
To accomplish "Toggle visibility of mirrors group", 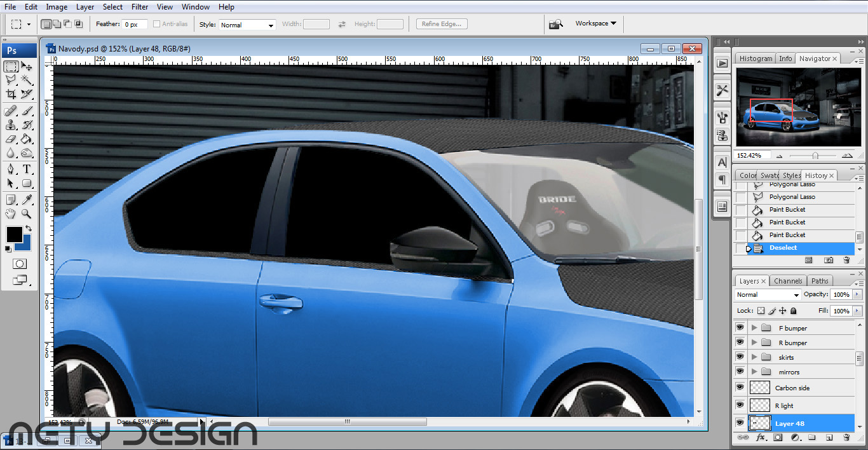I will click(x=740, y=372).
